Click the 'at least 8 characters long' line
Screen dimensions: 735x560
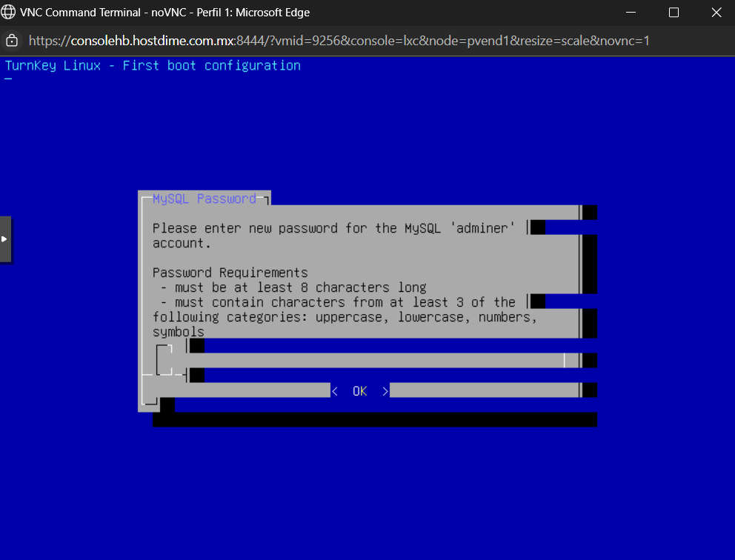point(293,287)
